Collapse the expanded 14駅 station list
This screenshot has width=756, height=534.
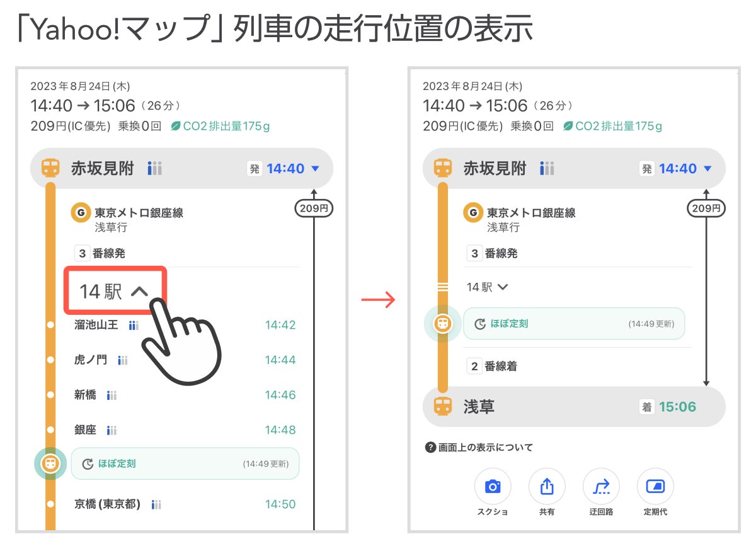(x=115, y=291)
